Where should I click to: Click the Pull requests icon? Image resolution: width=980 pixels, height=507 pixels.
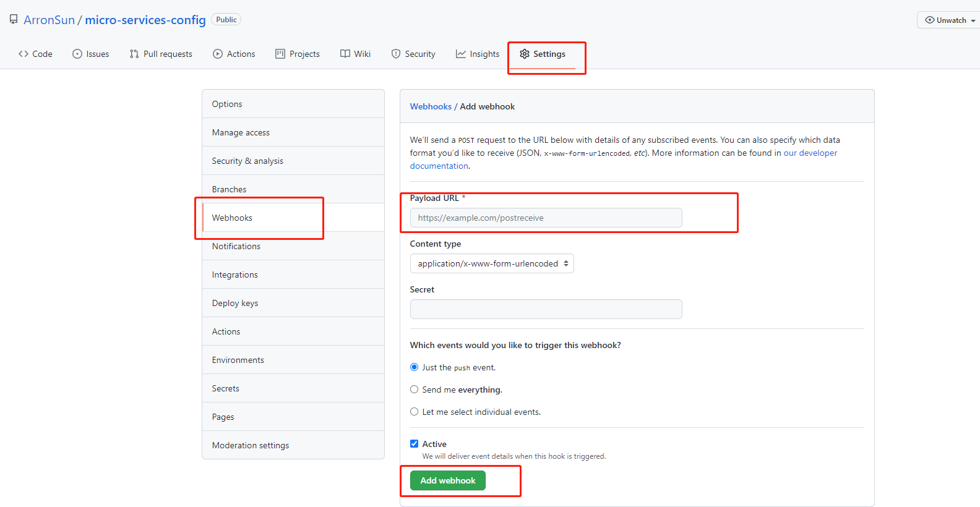134,54
